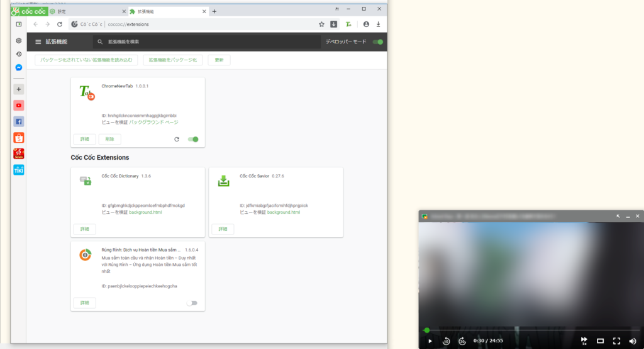Open the YouTube sidebar shortcut

click(18, 106)
